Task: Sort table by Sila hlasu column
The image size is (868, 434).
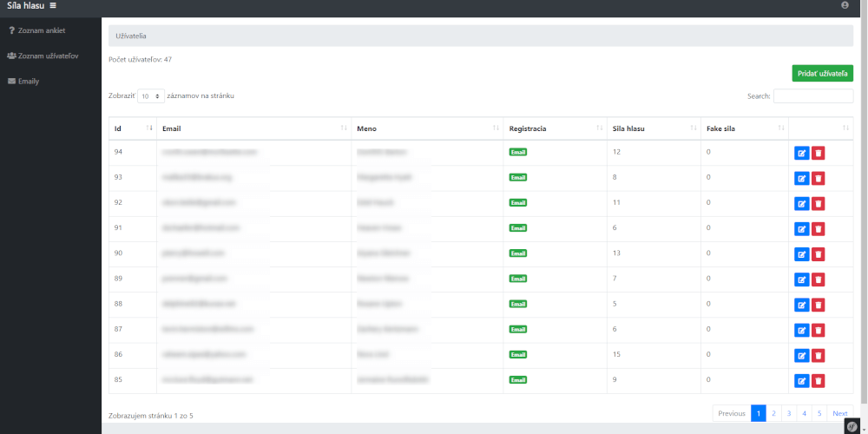Action: pyautogui.click(x=654, y=128)
